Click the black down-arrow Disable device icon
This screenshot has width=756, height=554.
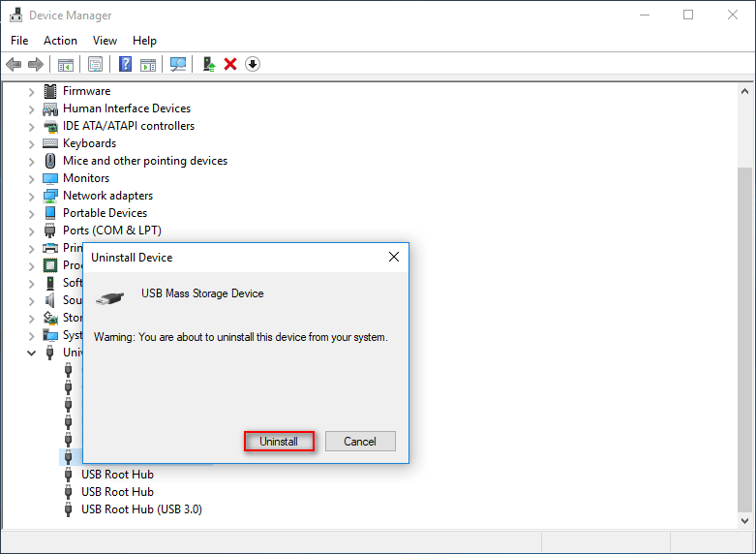point(253,64)
